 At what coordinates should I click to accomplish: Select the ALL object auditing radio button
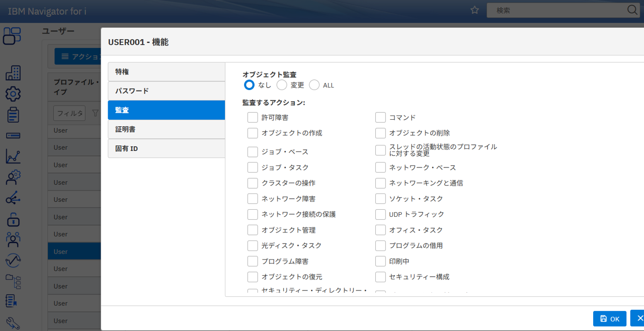pyautogui.click(x=314, y=85)
